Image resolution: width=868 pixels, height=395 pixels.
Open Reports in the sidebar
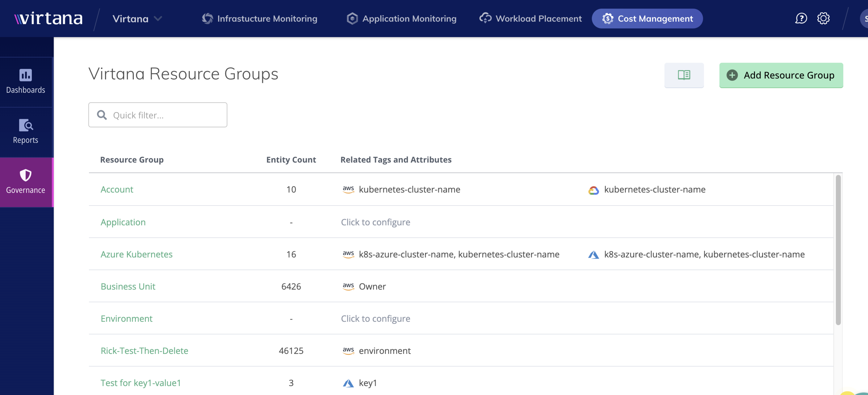coord(26,132)
